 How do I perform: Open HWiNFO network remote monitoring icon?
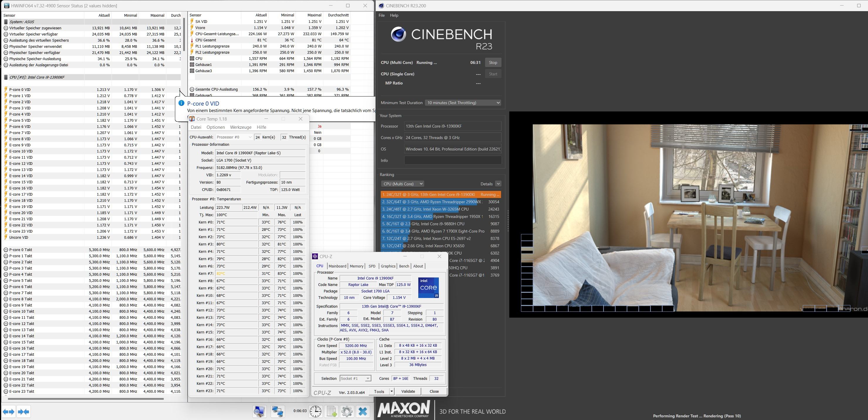pyautogui.click(x=278, y=411)
